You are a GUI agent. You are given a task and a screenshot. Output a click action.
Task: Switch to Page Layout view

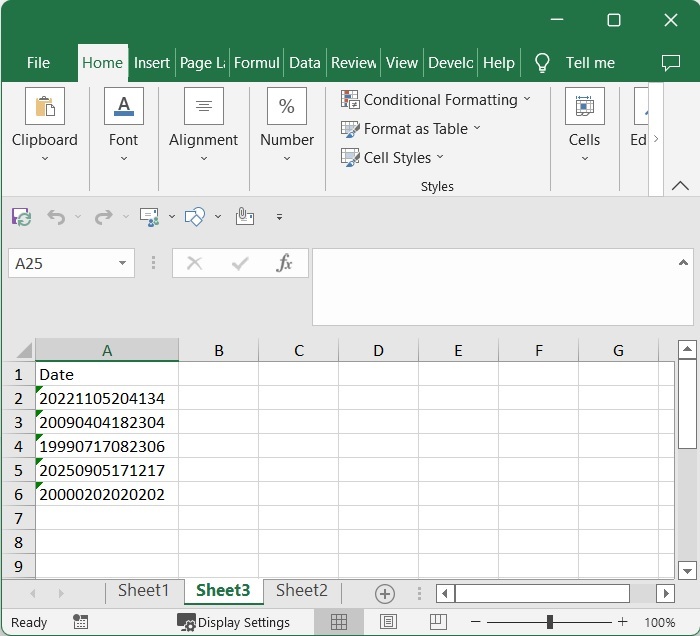[387, 622]
